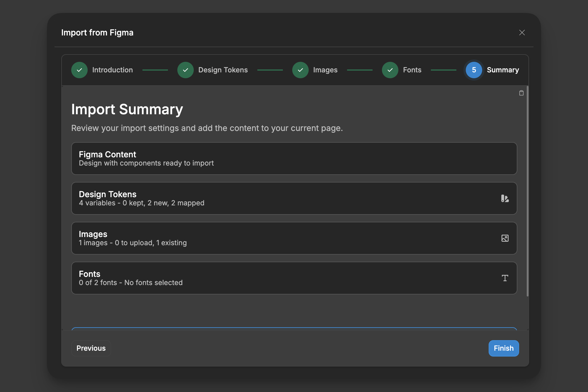Switch to the Images step
Image resolution: width=588 pixels, height=392 pixels.
(325, 70)
